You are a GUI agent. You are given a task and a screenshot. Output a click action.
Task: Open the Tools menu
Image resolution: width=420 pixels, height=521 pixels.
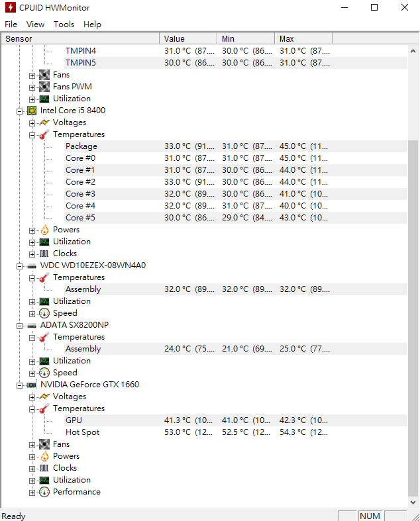coord(64,24)
